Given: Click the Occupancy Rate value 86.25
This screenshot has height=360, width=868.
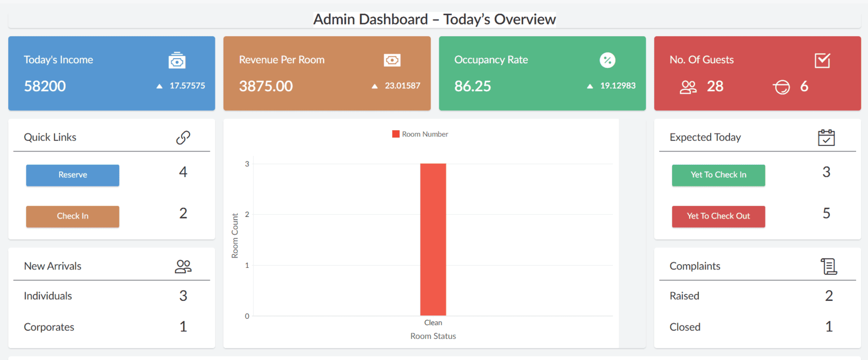Looking at the screenshot, I should pos(473,86).
